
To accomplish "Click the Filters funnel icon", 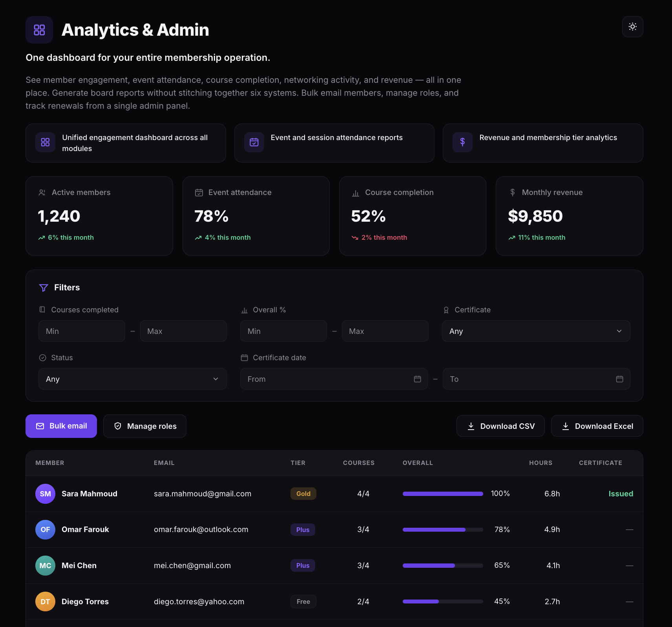I will point(44,288).
